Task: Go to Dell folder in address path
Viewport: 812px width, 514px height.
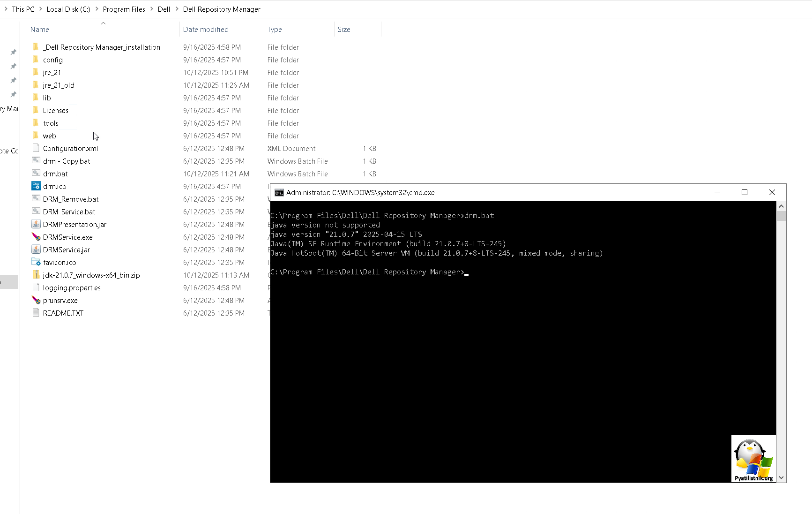Action: tap(164, 9)
